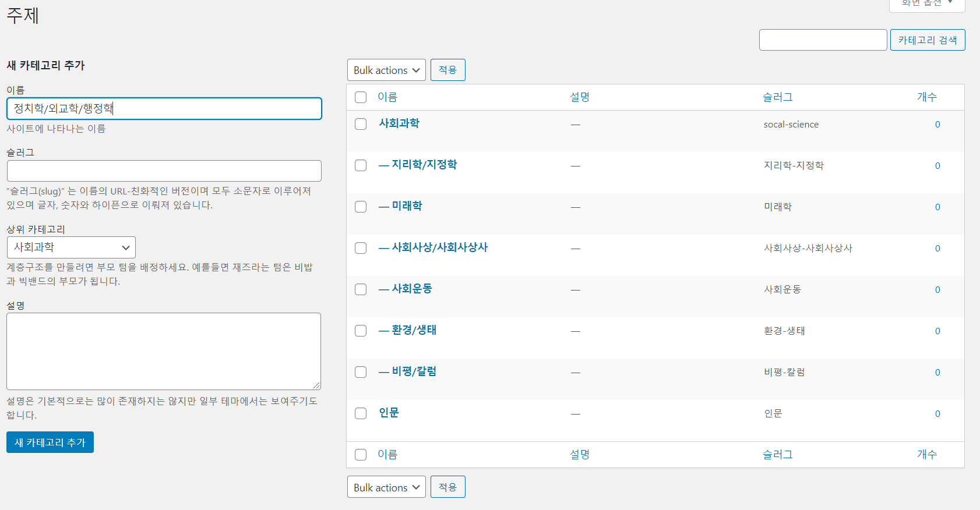Click the 이름 name input field
Screen dimensions: 980x510
coord(164,108)
